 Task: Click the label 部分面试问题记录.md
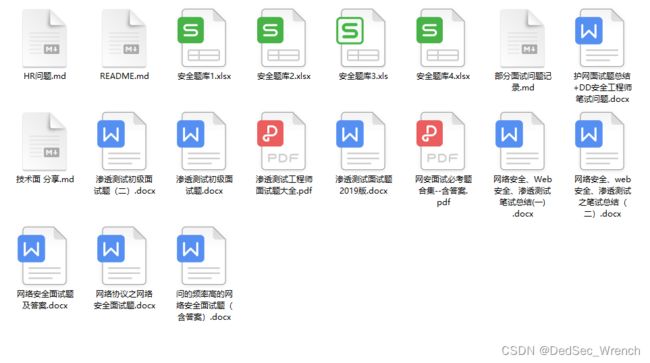[523, 82]
